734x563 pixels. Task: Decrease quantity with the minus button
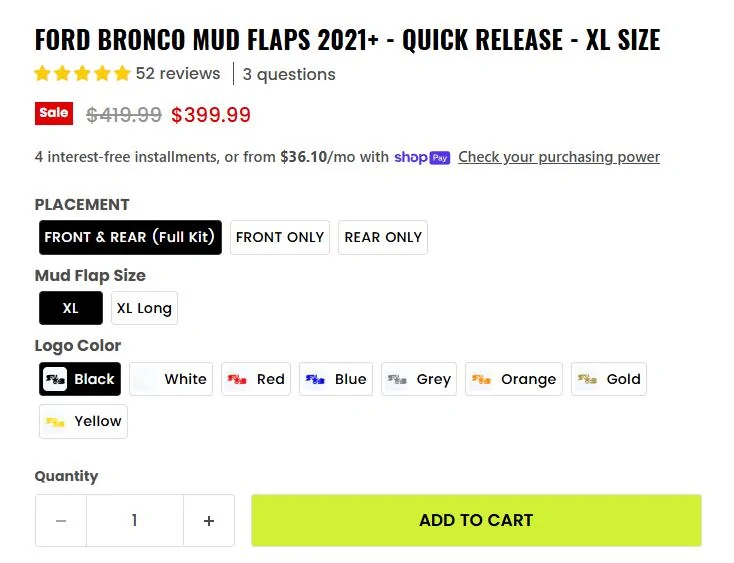click(x=61, y=521)
